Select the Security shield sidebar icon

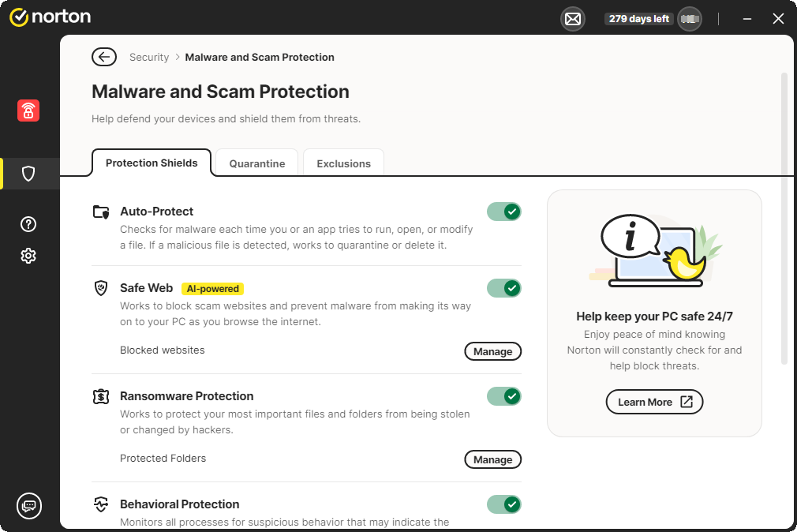pos(28,174)
